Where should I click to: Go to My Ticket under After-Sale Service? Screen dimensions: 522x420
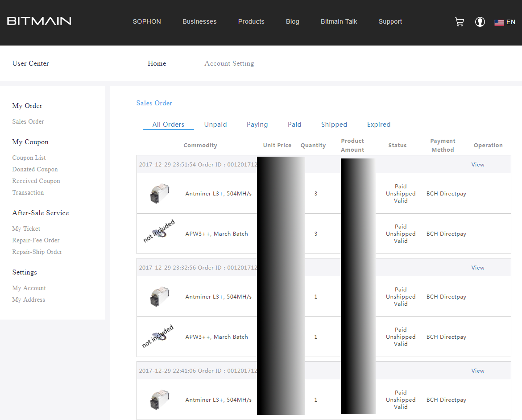click(x=26, y=229)
